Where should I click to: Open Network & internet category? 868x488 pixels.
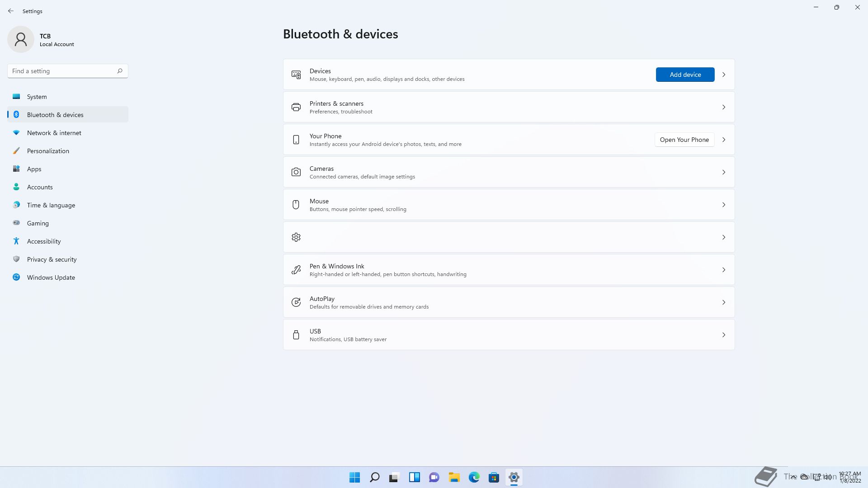68,133
